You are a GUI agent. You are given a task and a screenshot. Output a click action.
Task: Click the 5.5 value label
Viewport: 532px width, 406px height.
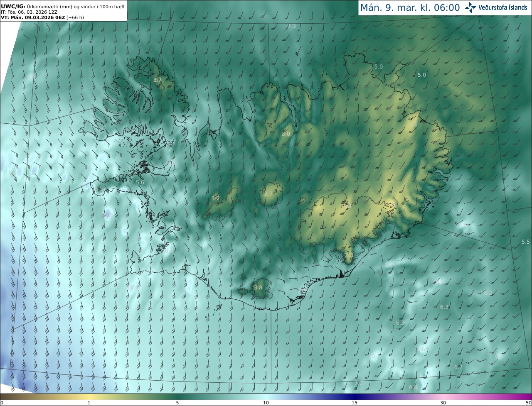coord(526,242)
